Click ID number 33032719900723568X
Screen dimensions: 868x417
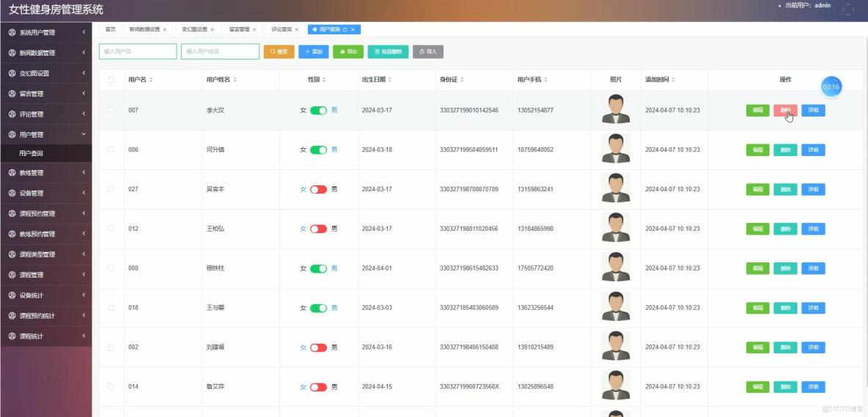pos(469,386)
